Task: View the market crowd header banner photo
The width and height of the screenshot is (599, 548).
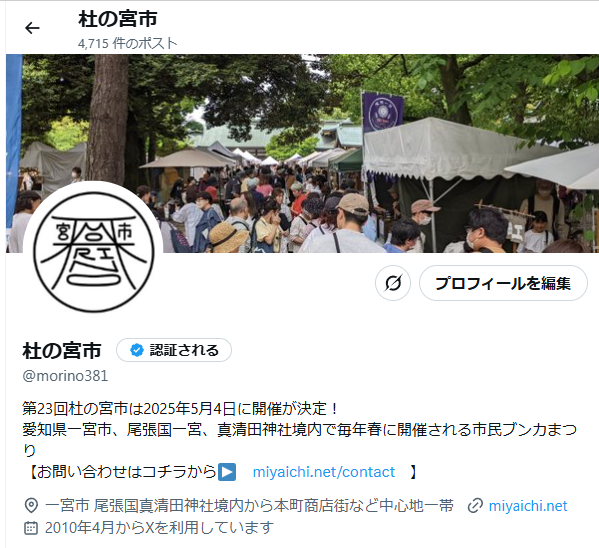Action: pos(302,153)
